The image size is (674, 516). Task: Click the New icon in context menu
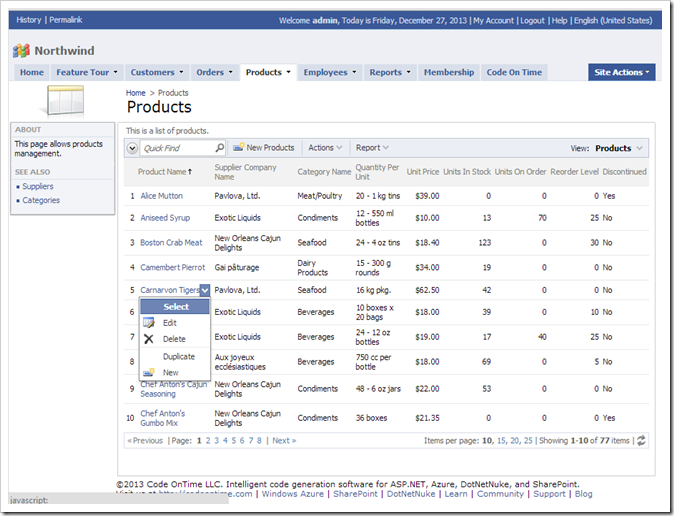point(149,373)
